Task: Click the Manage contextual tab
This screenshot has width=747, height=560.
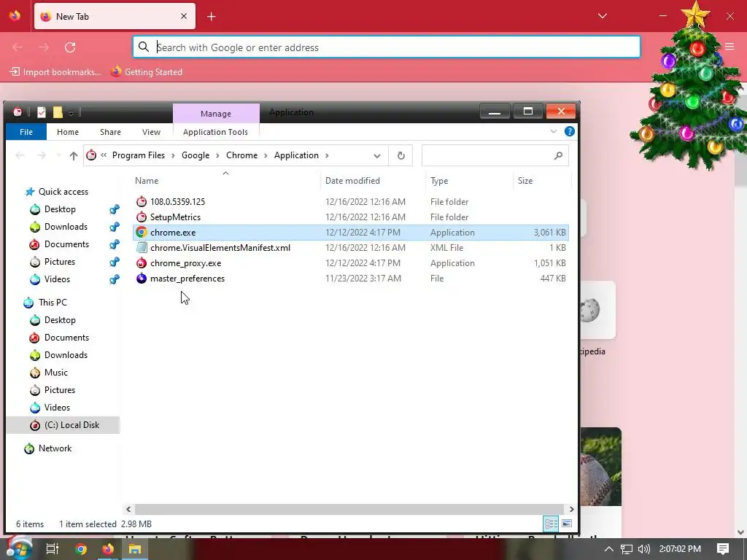Action: pos(216,113)
